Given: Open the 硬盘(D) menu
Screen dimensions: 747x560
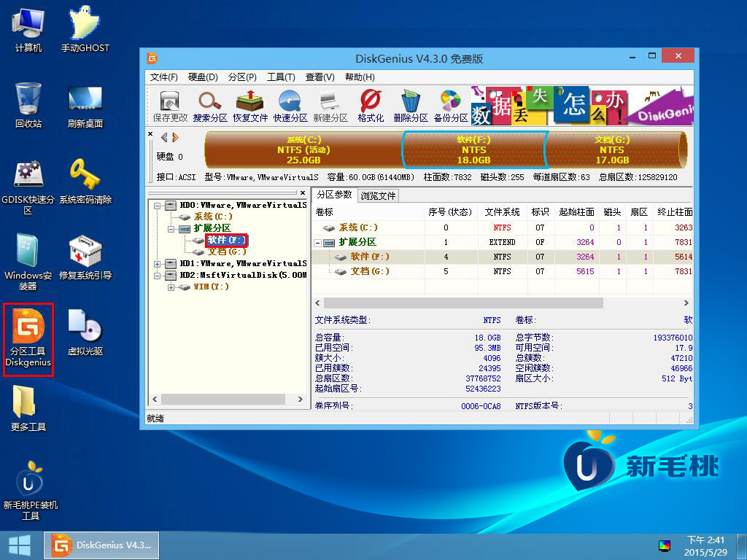Looking at the screenshot, I should [203, 77].
